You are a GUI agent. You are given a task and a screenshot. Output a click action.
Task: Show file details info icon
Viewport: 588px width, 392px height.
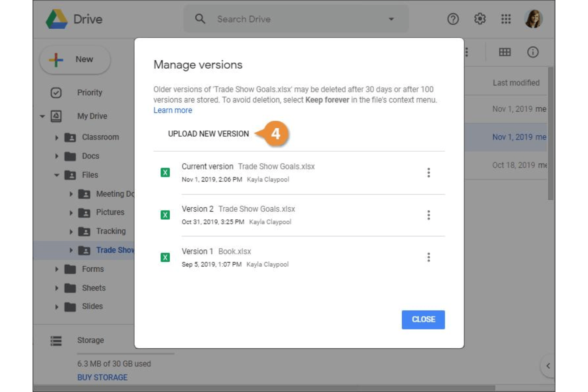[533, 52]
